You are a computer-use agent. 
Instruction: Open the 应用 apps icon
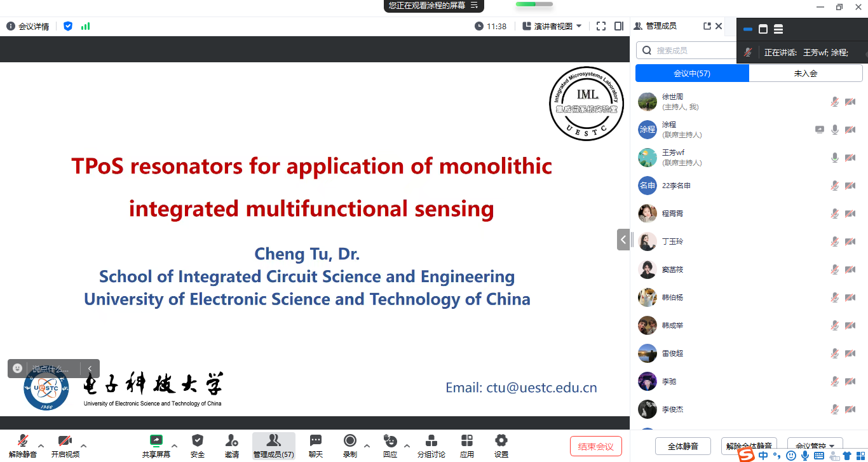[467, 440]
